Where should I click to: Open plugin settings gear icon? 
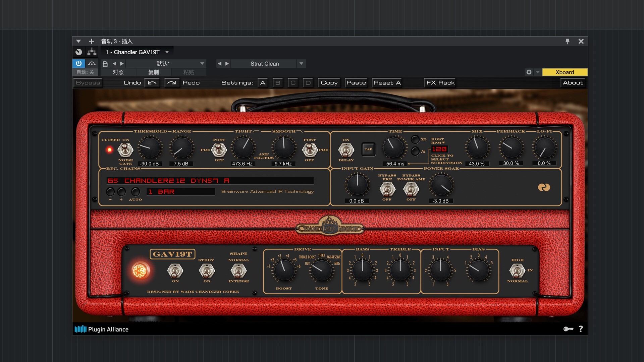point(529,72)
